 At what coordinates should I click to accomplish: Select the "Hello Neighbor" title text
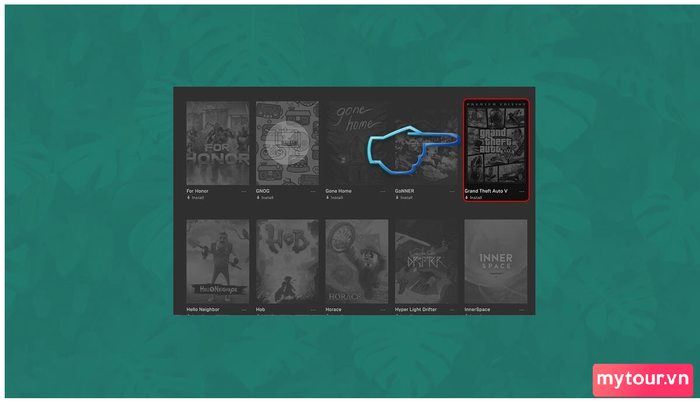coord(203,309)
